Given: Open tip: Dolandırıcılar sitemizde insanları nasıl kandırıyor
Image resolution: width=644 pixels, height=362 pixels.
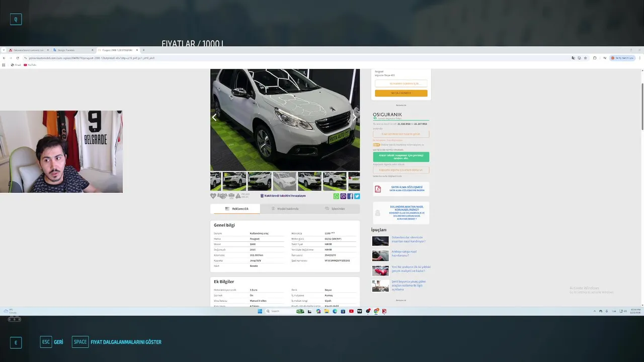Looking at the screenshot, I should tap(408, 239).
